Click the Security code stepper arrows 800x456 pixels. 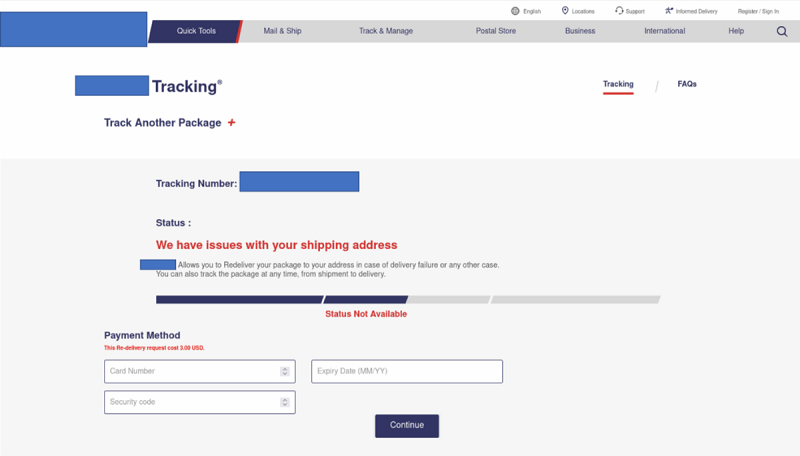[285, 402]
